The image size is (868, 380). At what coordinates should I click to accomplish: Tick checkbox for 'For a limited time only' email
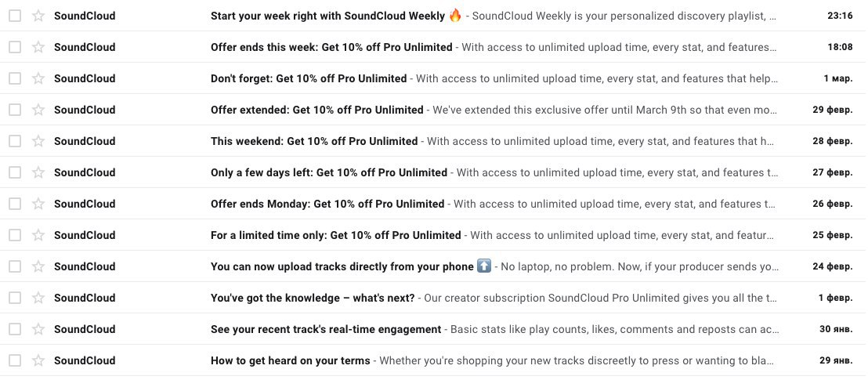tap(15, 235)
